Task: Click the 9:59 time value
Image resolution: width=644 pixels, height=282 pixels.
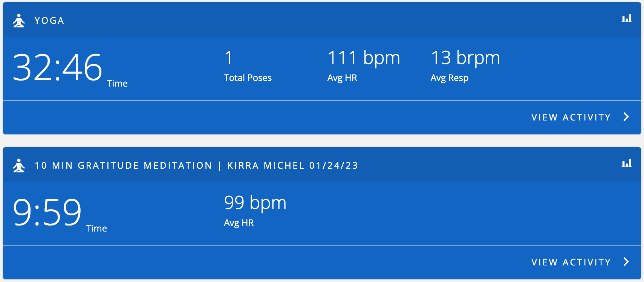Action: (x=47, y=212)
